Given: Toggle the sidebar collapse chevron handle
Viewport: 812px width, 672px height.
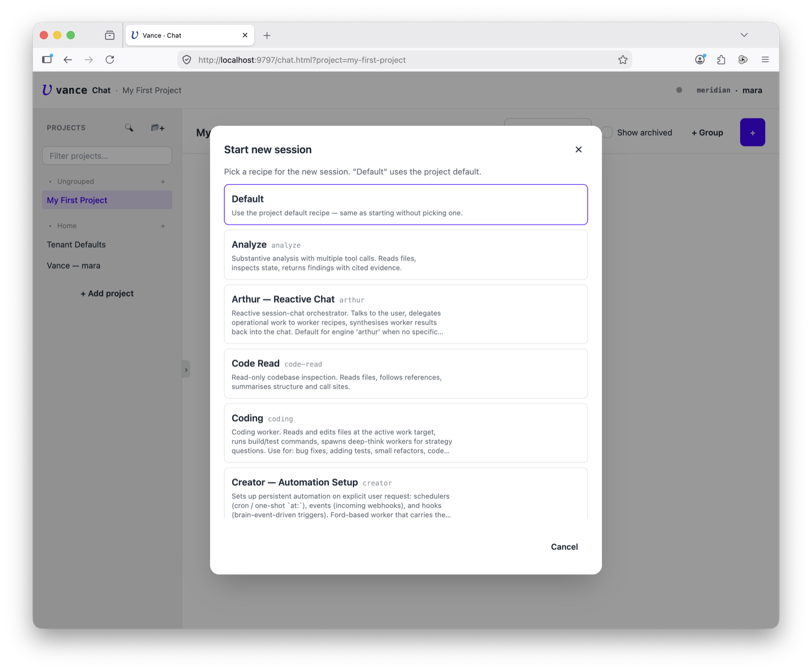Looking at the screenshot, I should (x=186, y=369).
